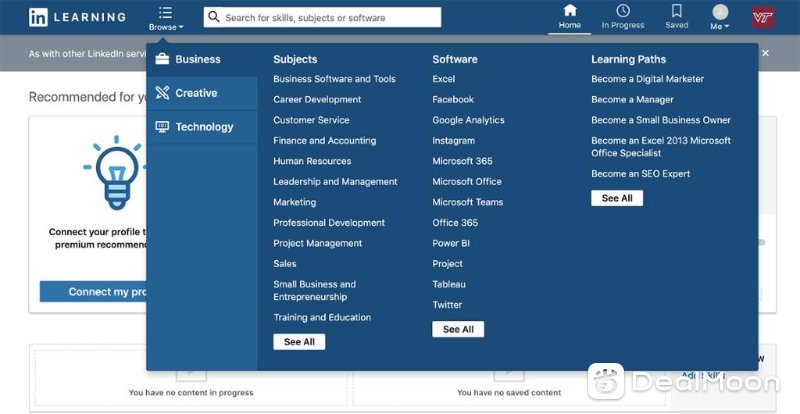The image size is (800, 414).
Task: Click the Technology monitor icon
Action: click(162, 126)
